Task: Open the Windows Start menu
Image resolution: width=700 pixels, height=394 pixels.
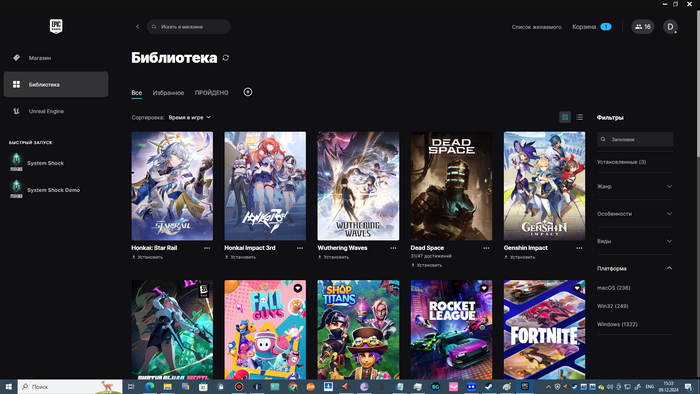Action: [x=8, y=387]
